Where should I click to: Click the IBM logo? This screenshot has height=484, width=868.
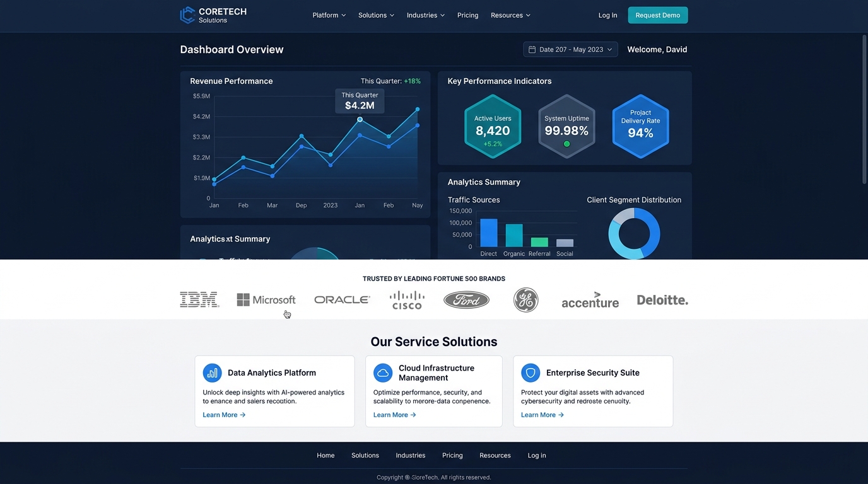coord(199,299)
